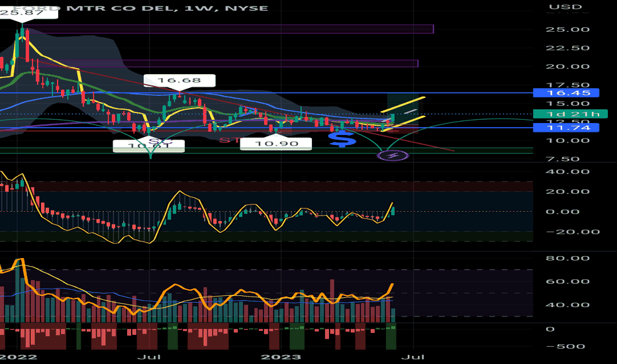Click the 2023 time axis label

click(281, 357)
